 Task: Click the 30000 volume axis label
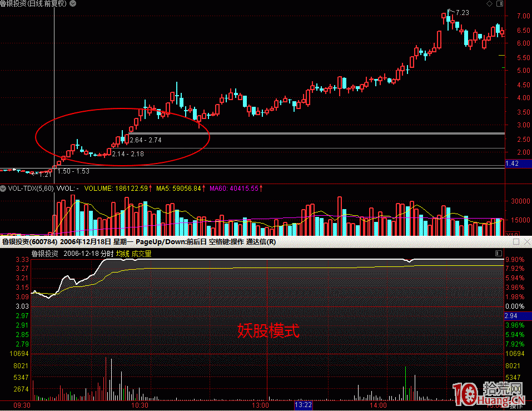click(520, 201)
